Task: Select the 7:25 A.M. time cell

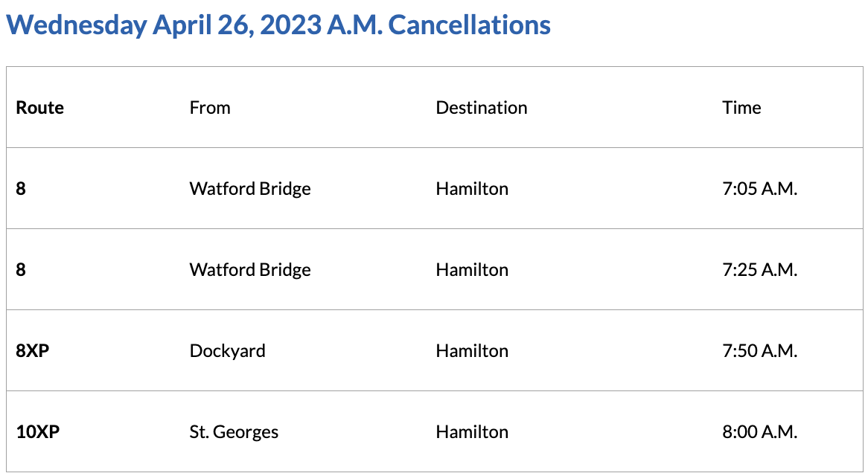Action: (x=759, y=270)
